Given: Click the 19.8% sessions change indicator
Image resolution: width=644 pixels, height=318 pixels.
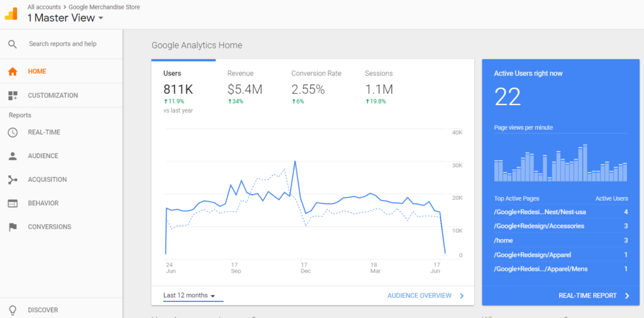Looking at the screenshot, I should point(375,101).
